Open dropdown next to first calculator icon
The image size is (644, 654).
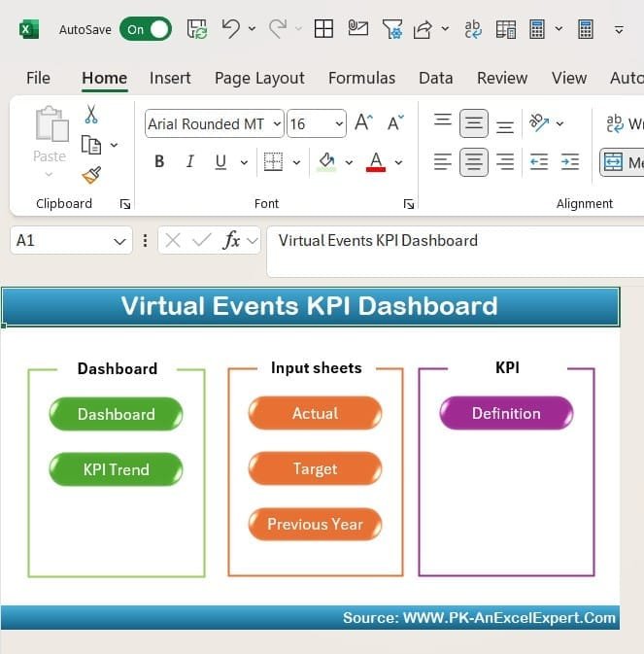(x=559, y=28)
